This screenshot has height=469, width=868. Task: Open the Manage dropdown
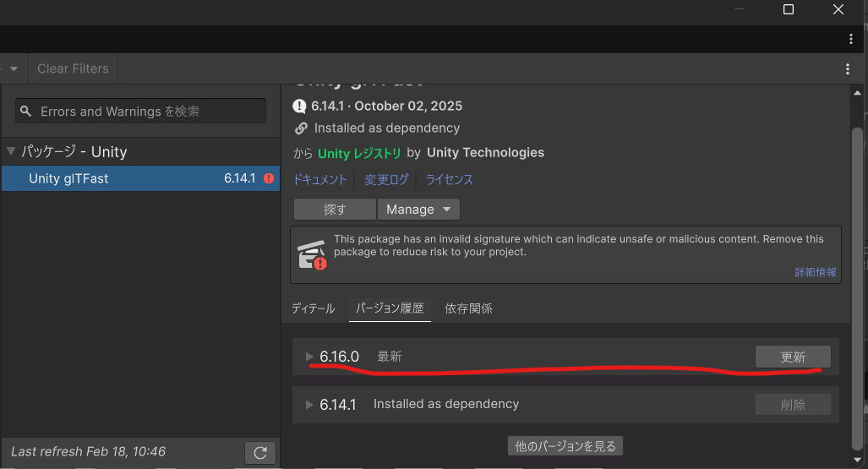pos(418,210)
